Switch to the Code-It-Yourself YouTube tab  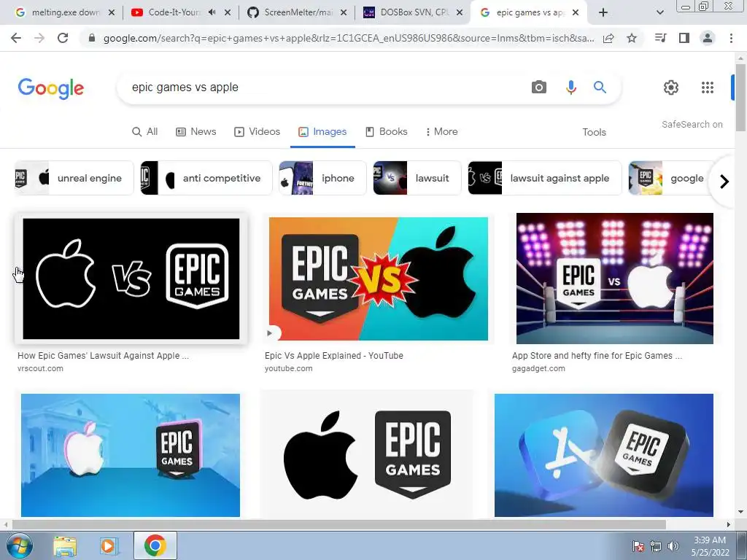(174, 12)
